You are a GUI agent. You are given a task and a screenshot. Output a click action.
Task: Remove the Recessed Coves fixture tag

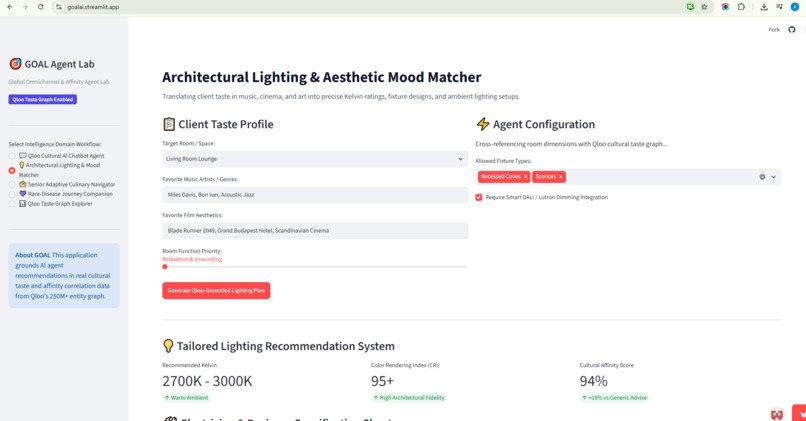pyautogui.click(x=525, y=177)
